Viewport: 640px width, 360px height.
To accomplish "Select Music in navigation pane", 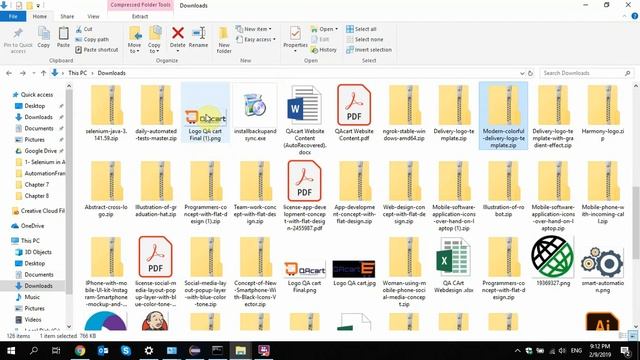I will pos(28,297).
